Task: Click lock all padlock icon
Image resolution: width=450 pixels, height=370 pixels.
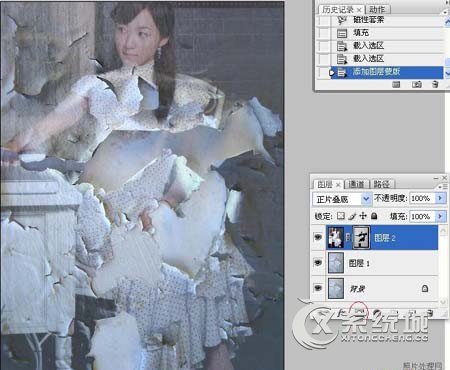Action: (x=374, y=216)
